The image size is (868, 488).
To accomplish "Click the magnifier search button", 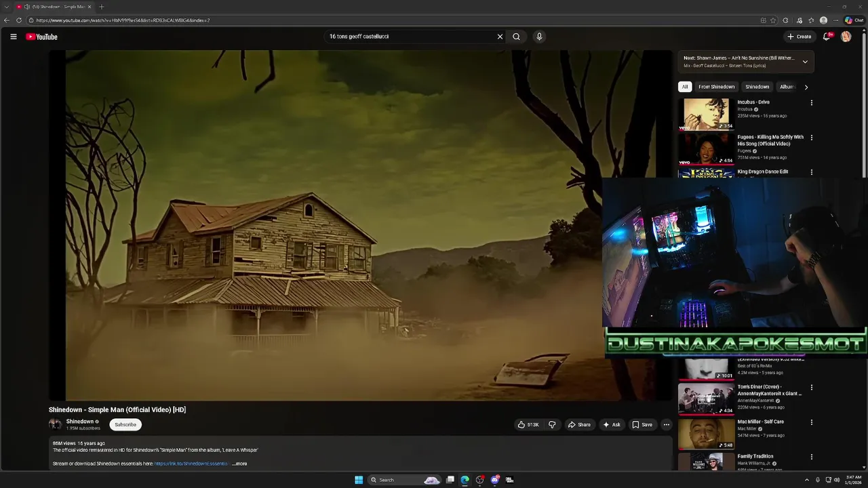I will pyautogui.click(x=516, y=37).
